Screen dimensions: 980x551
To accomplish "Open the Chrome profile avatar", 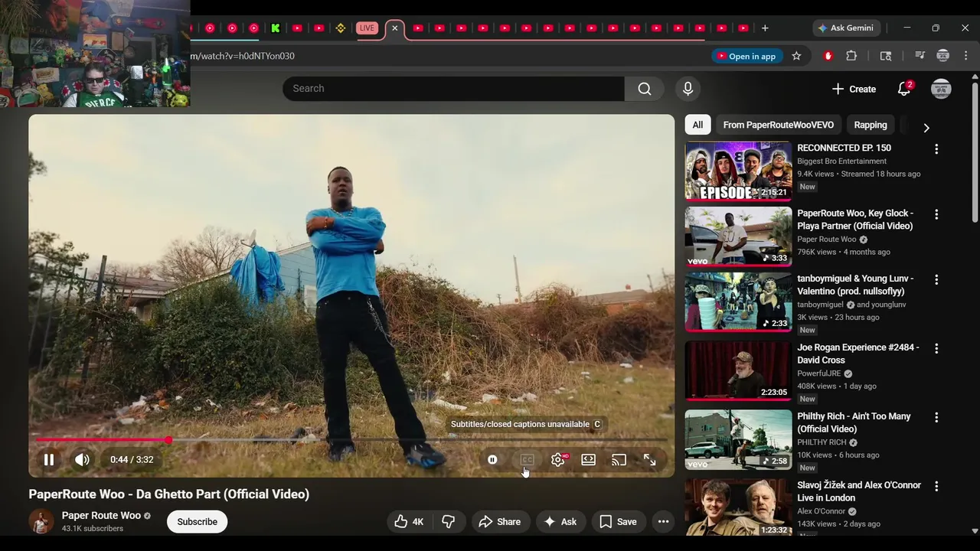I will [943, 56].
